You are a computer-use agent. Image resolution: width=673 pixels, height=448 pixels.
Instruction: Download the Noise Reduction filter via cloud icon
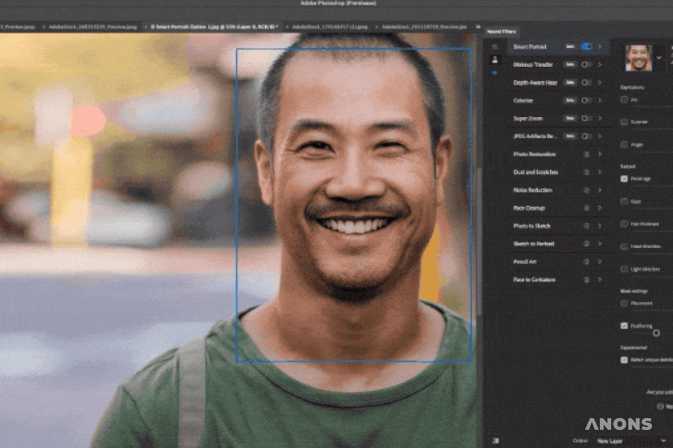586,190
